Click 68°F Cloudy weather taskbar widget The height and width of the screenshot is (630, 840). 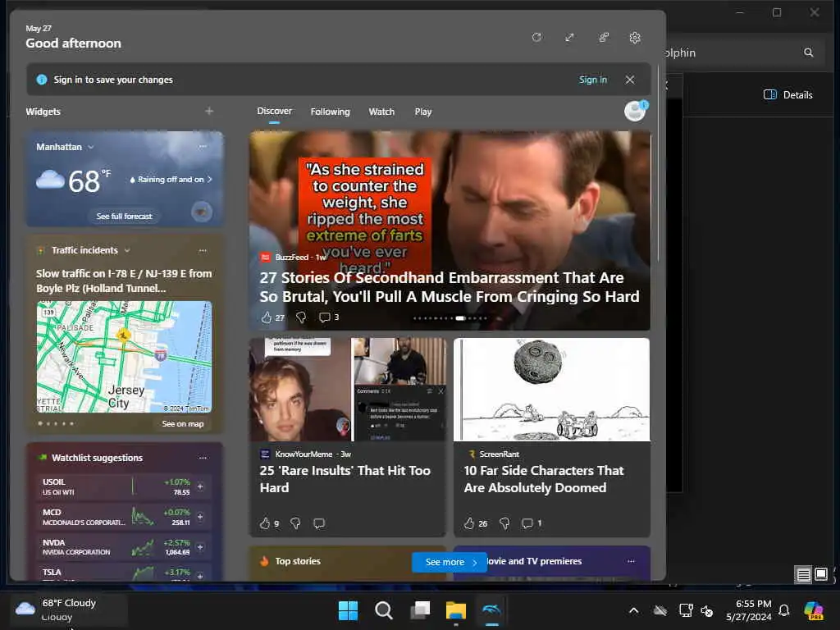click(69, 609)
